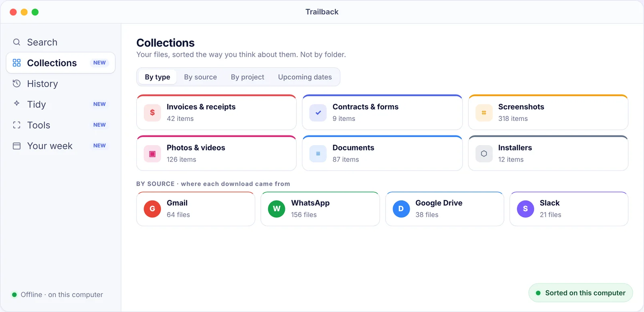Click the "42 items" count
The image size is (644, 312).
tap(180, 119)
